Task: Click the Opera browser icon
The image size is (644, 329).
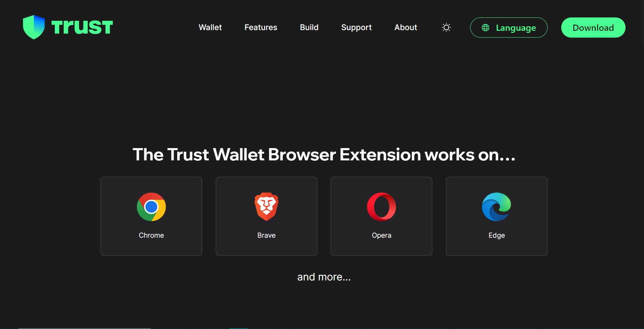Action: coord(381,207)
